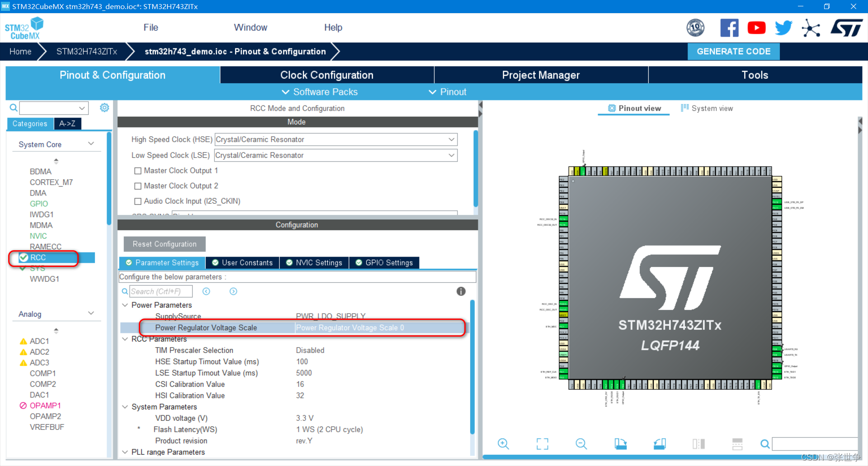Click the STM32CubeMX logo
Screen dimensions: 868x466
click(x=24, y=28)
